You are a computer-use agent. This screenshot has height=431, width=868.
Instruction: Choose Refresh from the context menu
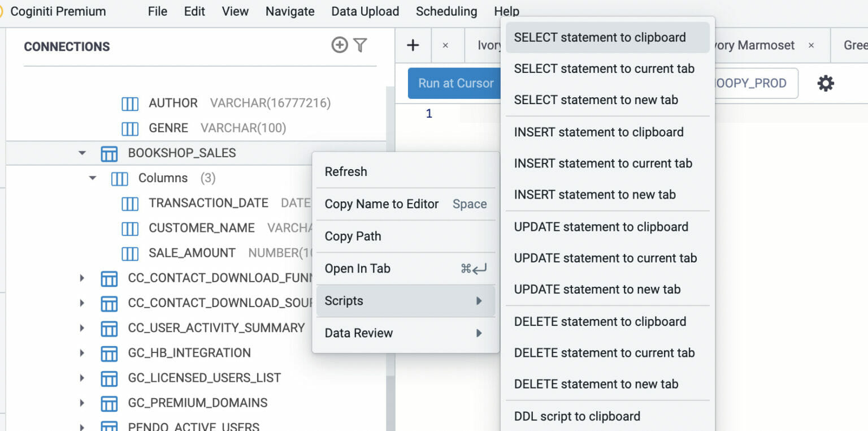346,171
